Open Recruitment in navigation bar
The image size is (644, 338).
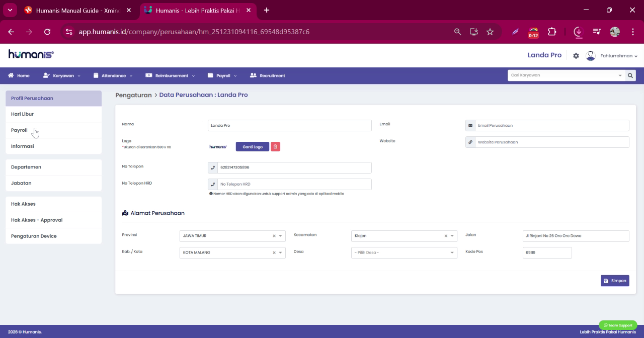click(267, 75)
